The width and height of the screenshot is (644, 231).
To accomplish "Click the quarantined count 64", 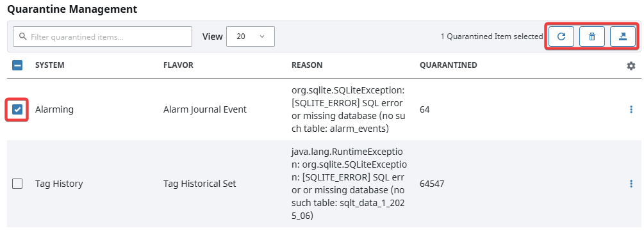I will coord(425,109).
